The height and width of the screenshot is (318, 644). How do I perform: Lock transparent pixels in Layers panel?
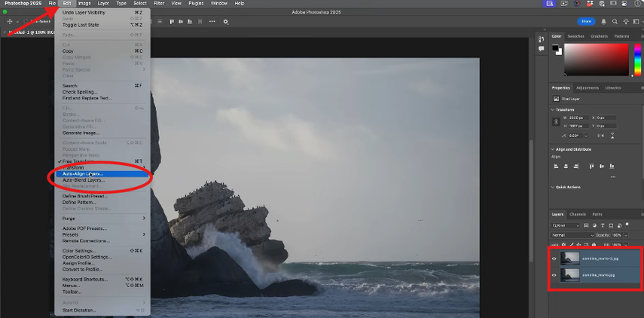[563, 244]
